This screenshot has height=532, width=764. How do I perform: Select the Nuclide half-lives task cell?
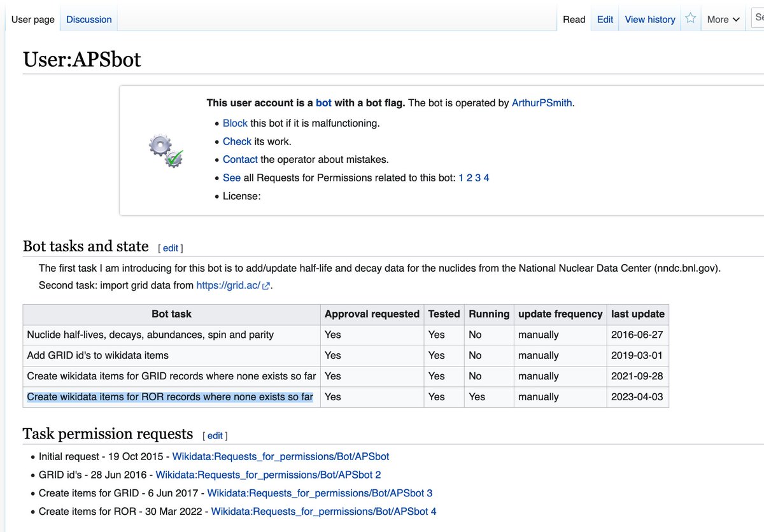[171, 334]
